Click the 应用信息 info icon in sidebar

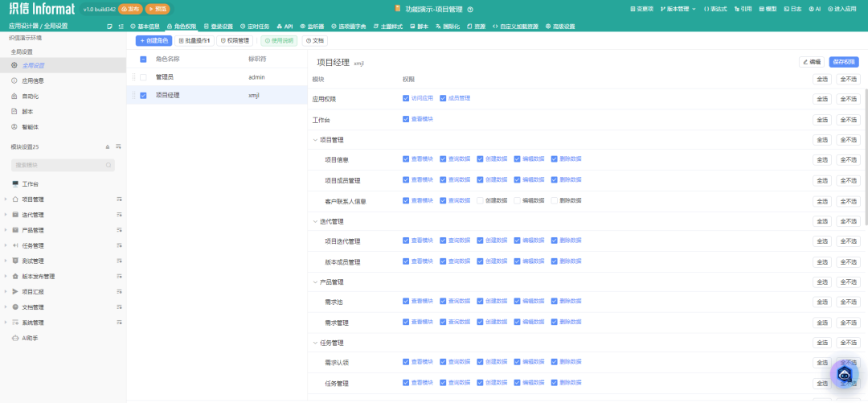click(14, 80)
